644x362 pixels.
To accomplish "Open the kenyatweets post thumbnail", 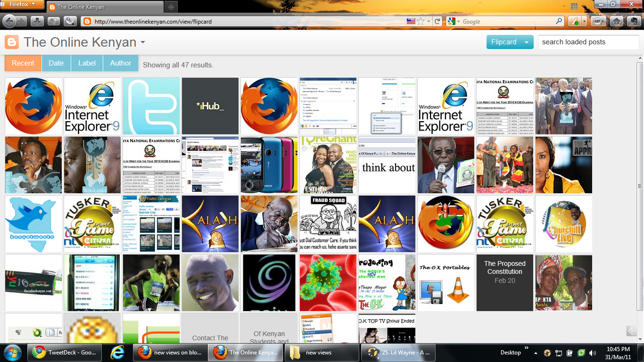I will 33,224.
